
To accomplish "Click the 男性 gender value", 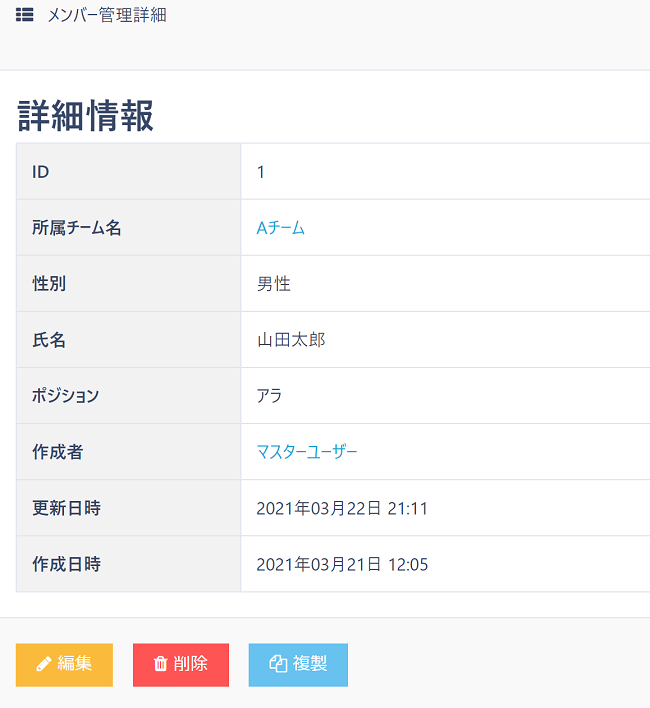I will [x=273, y=284].
